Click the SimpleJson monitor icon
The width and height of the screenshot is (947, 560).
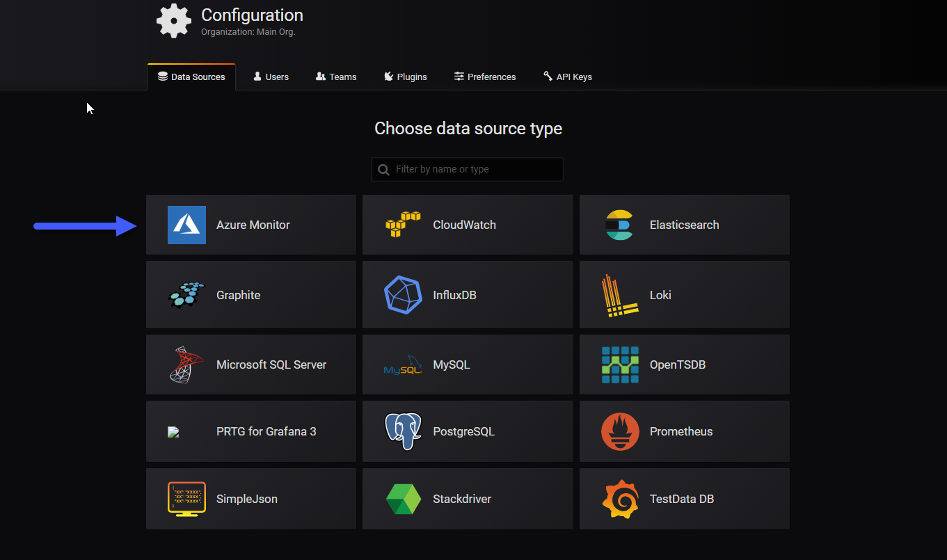(186, 499)
